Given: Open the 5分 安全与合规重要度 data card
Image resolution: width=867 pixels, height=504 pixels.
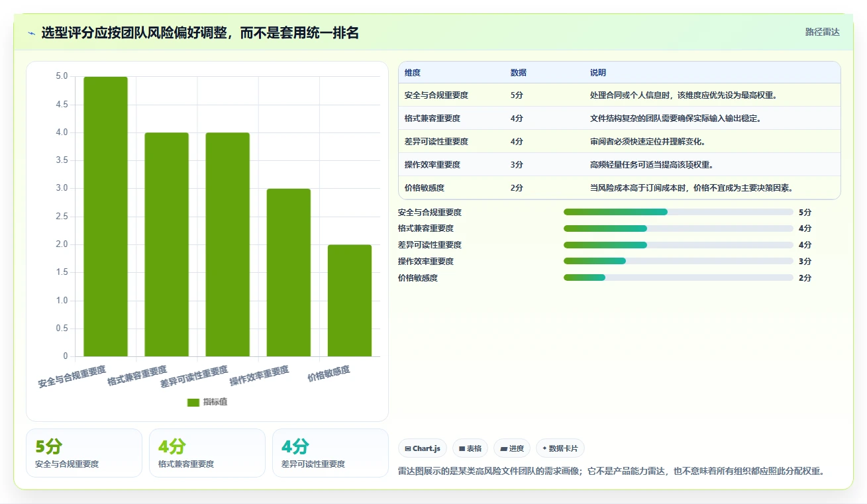Looking at the screenshot, I should coord(84,453).
